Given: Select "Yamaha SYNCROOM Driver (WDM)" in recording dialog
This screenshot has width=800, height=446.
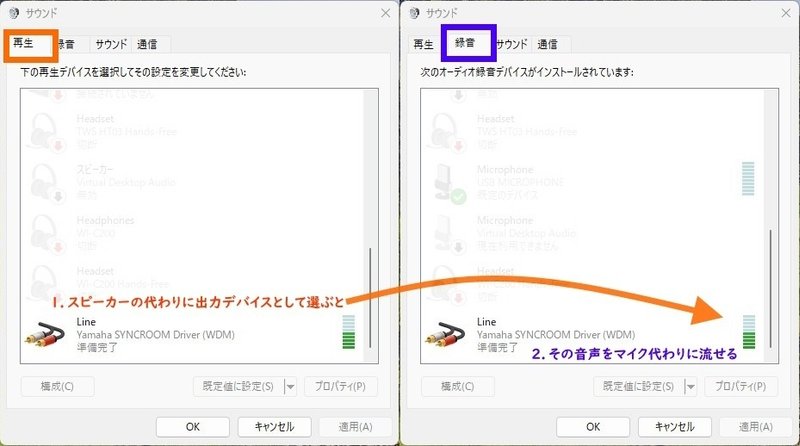Looking at the screenshot, I should click(x=556, y=335).
